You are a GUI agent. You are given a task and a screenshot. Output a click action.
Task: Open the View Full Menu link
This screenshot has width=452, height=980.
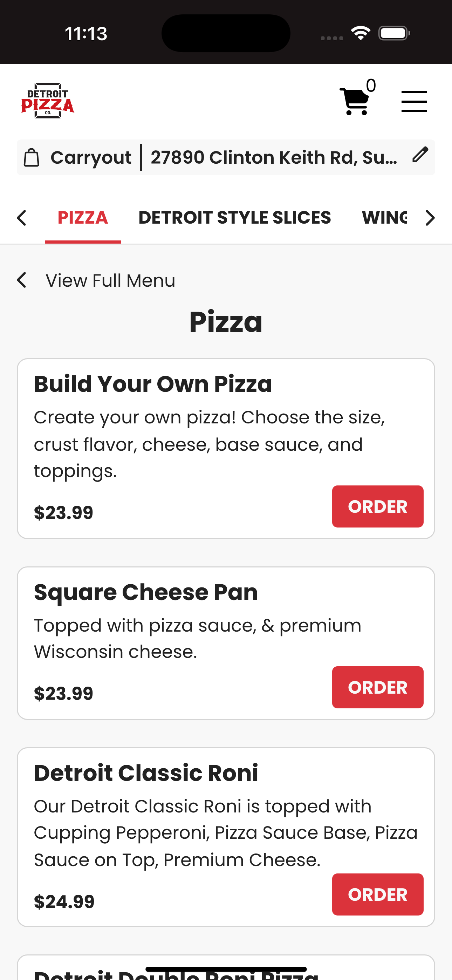click(110, 281)
